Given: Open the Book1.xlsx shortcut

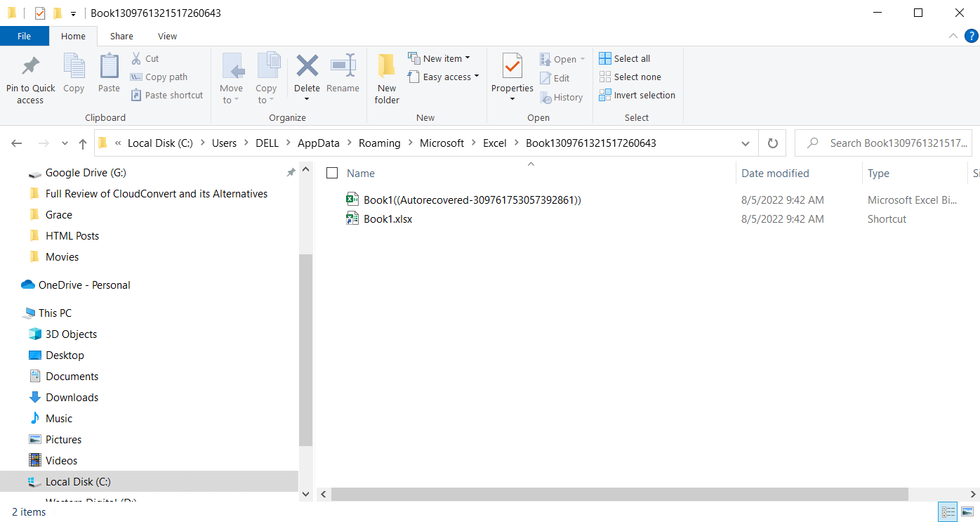Looking at the screenshot, I should click(387, 218).
